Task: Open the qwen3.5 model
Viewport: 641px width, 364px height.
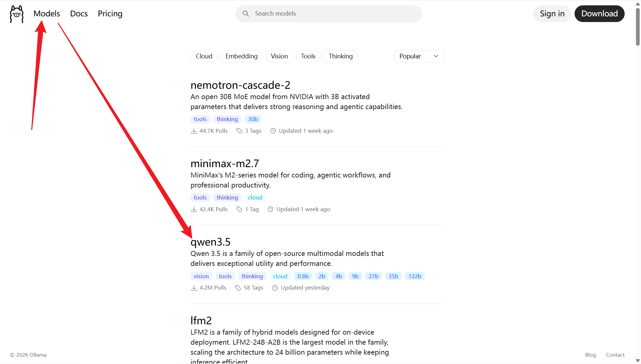Action: click(210, 242)
